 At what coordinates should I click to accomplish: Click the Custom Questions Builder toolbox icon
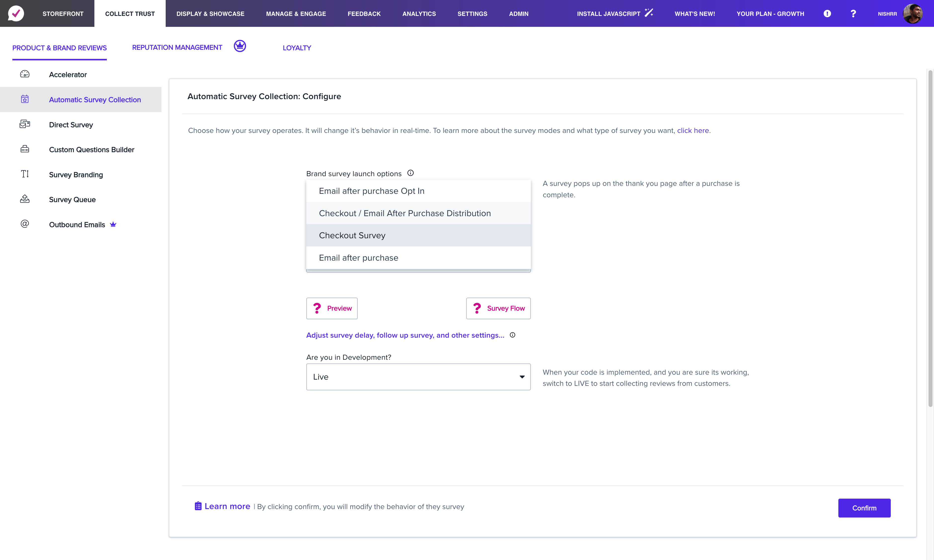(x=25, y=149)
